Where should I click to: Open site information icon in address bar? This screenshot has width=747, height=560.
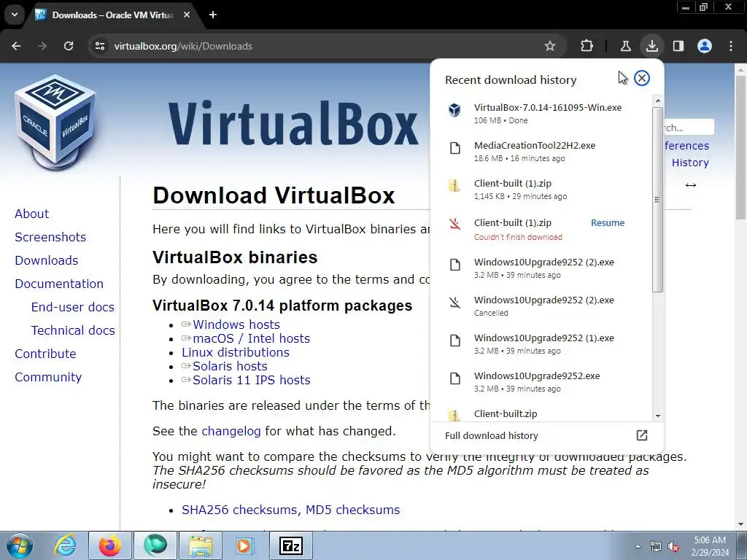100,46
